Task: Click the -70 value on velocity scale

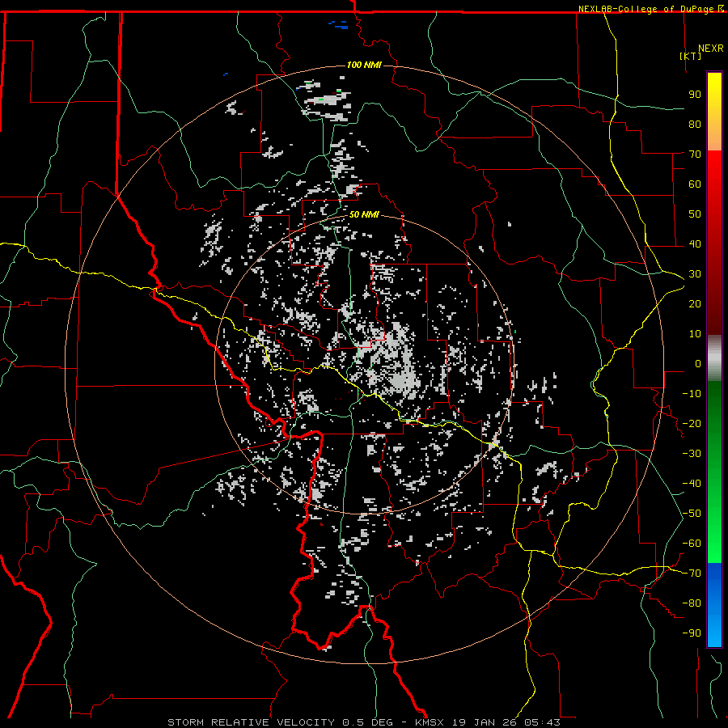Action: pos(692,574)
